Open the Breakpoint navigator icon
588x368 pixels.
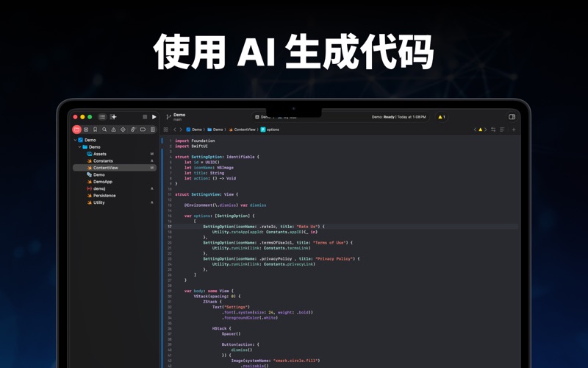pos(143,130)
